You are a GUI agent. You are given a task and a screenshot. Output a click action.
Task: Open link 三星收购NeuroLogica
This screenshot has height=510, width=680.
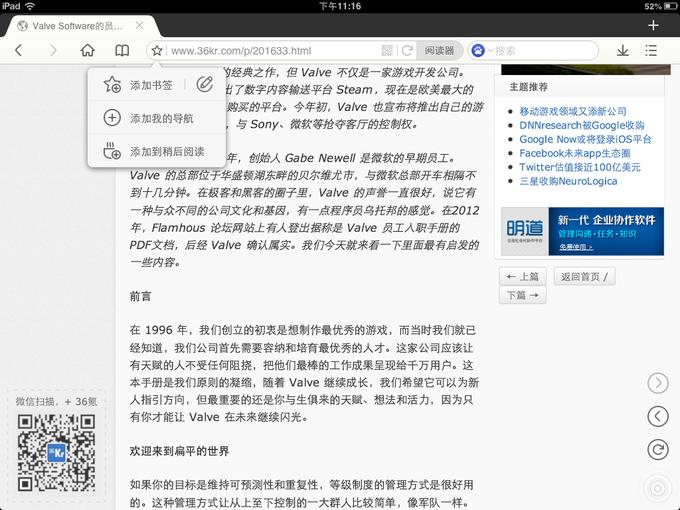click(x=568, y=181)
